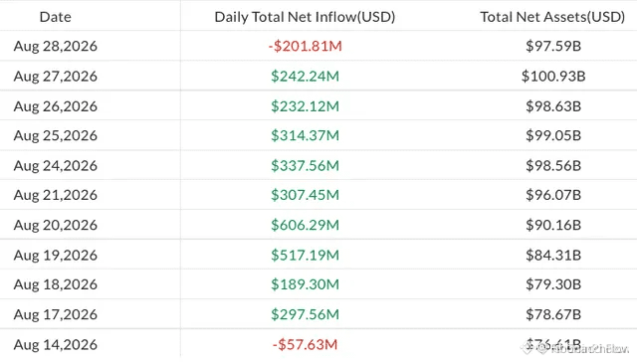Click the Total Net Assets header
The width and height of the screenshot is (637, 364).
click(552, 17)
